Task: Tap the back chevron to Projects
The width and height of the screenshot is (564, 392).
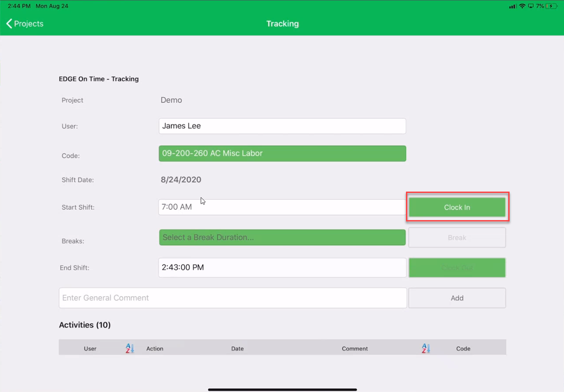Action: (x=9, y=24)
